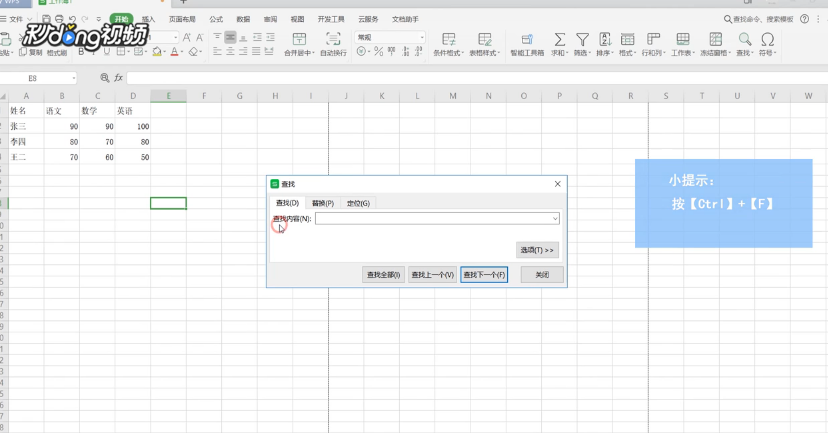
Task: Click the cell borders icon
Action: (121, 52)
